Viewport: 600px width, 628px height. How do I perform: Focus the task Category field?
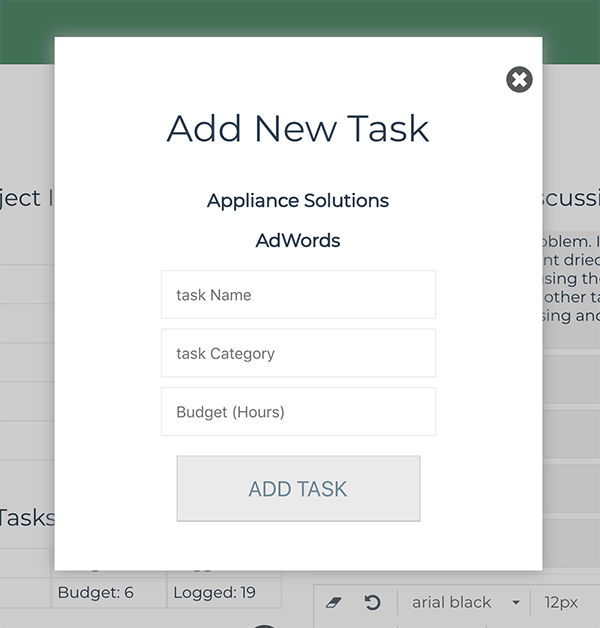pyautogui.click(x=298, y=353)
